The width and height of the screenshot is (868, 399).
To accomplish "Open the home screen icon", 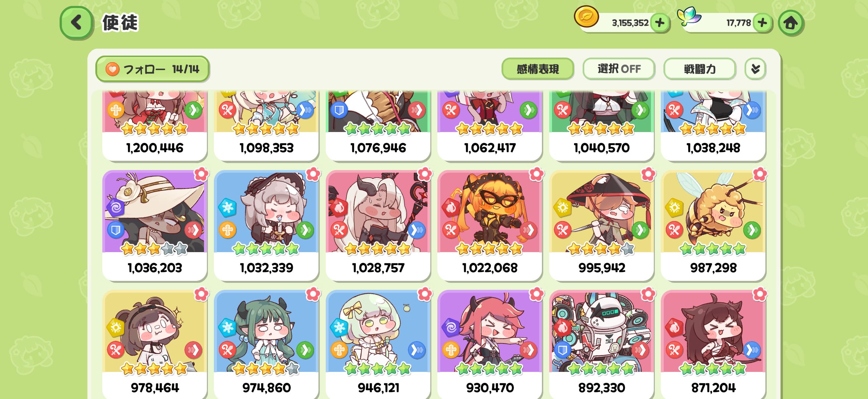I will 791,23.
